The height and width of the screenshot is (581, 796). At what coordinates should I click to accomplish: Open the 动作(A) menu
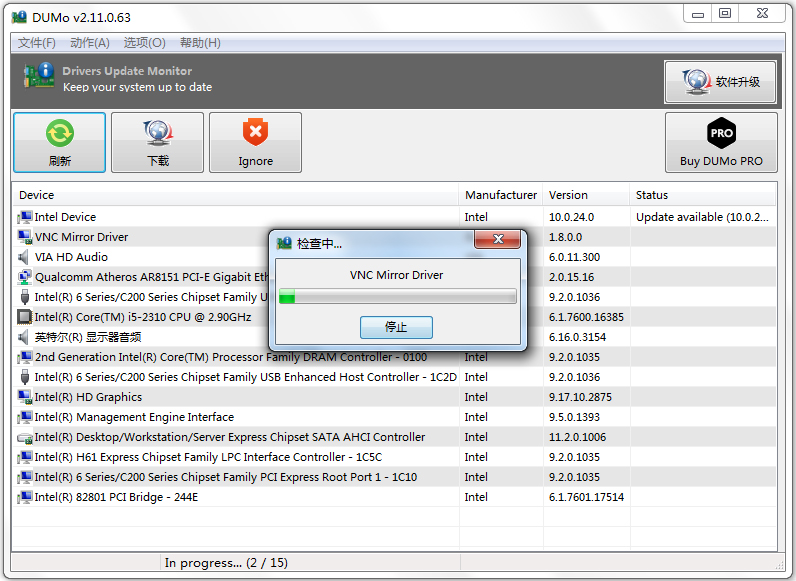[x=90, y=43]
